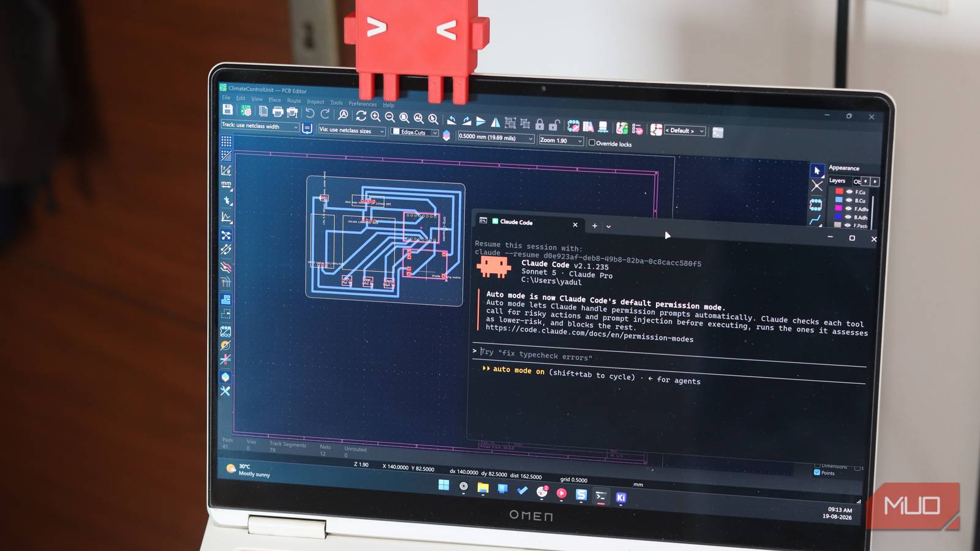Choose the Add Footprint tool

click(x=815, y=204)
